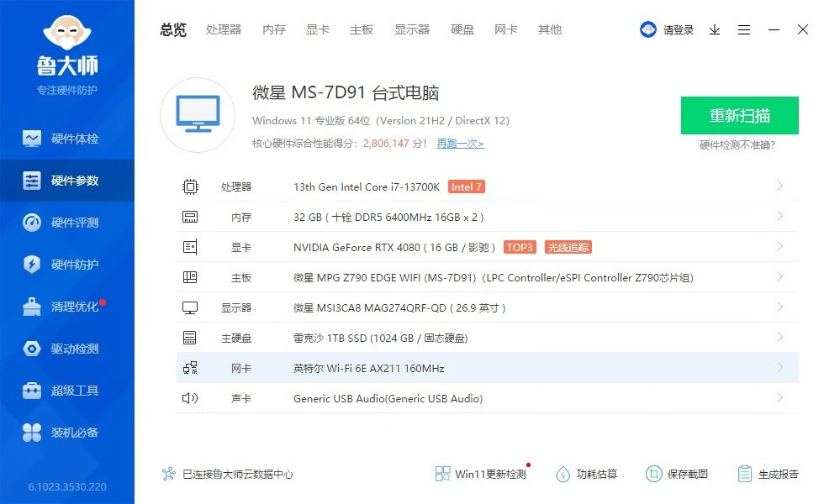Go to 硬件防护 protection section
Image resolution: width=824 pixels, height=504 pixels.
[66, 265]
